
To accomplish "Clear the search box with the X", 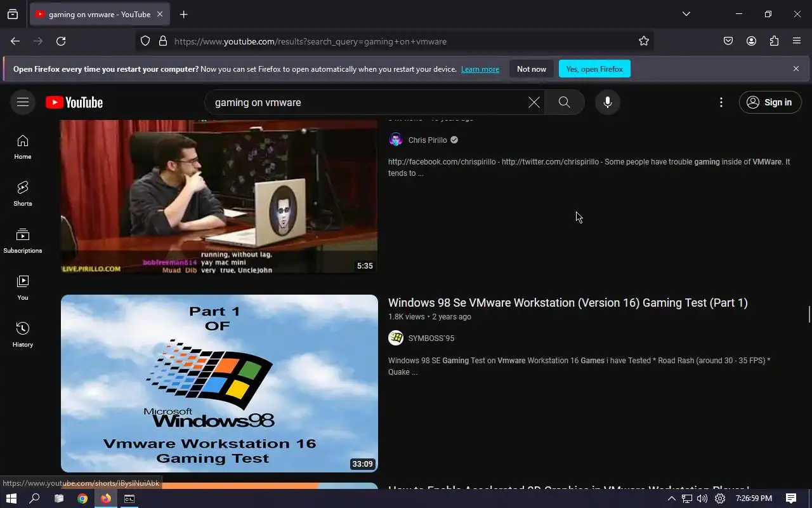I will point(534,102).
